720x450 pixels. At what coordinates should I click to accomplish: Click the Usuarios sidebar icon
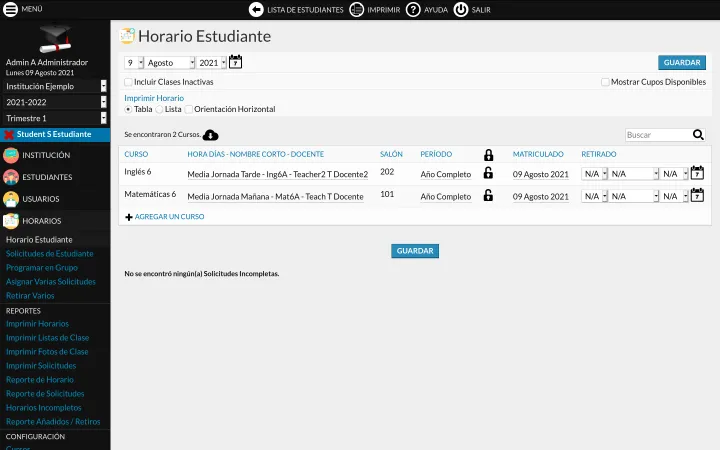pos(11,199)
